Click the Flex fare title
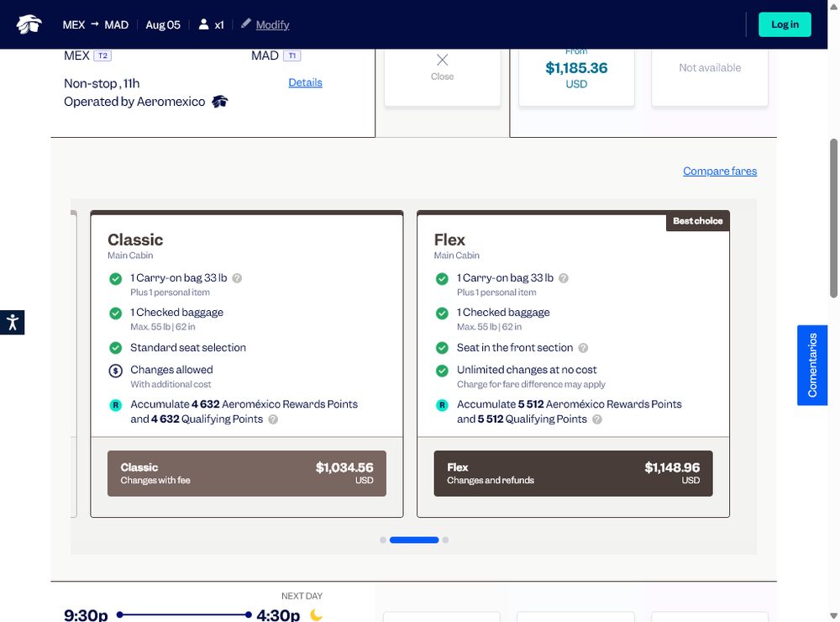This screenshot has width=840, height=622. click(449, 240)
